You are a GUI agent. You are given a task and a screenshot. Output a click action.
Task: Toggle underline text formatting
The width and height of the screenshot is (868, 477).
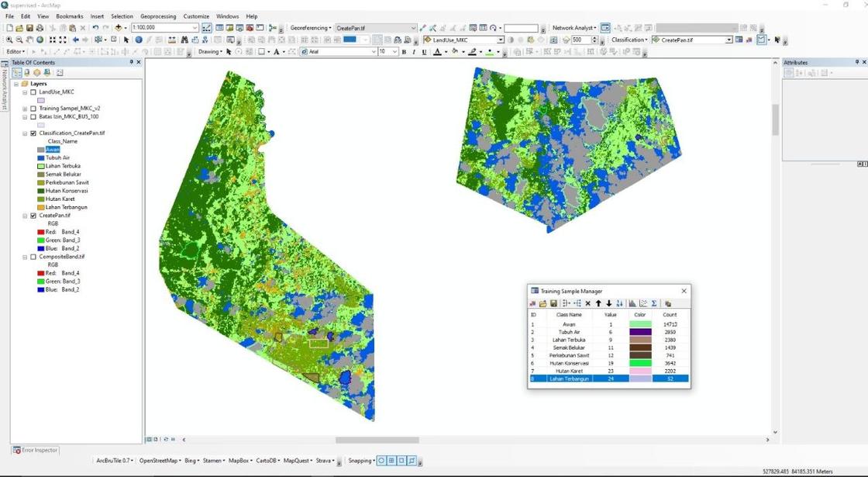click(424, 51)
